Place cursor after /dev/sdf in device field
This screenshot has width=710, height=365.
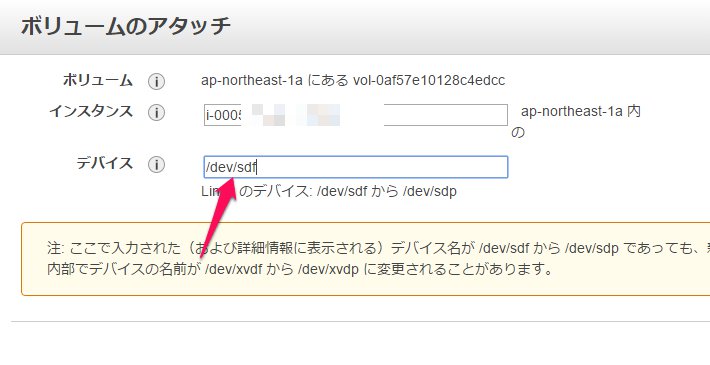tap(257, 168)
